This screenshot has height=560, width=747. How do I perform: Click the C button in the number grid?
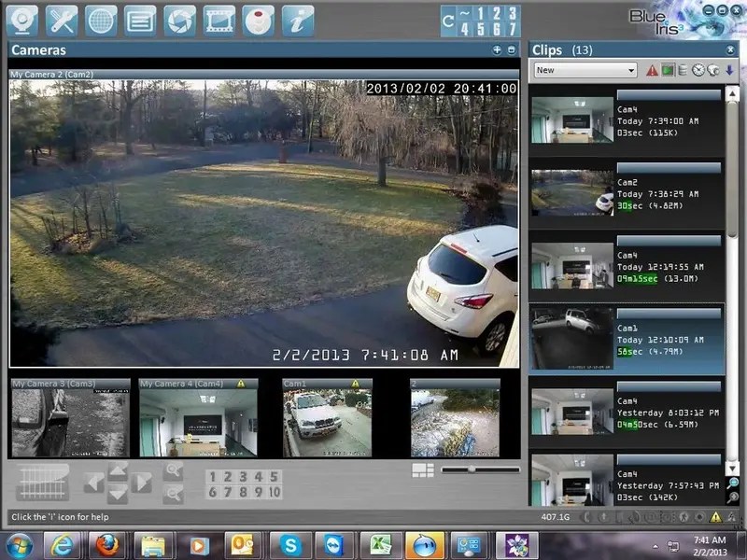pos(448,21)
